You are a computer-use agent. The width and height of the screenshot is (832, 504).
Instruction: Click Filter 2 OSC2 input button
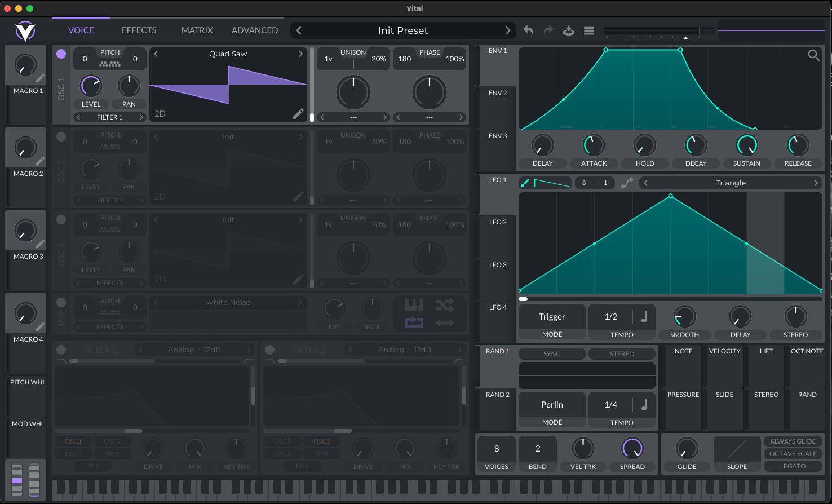point(322,441)
